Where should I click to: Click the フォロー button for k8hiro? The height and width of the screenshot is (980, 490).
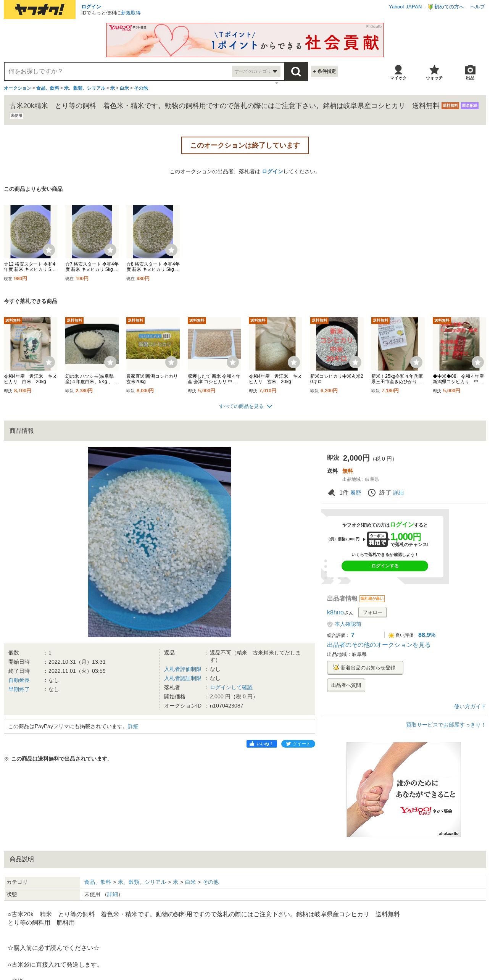[x=372, y=612]
